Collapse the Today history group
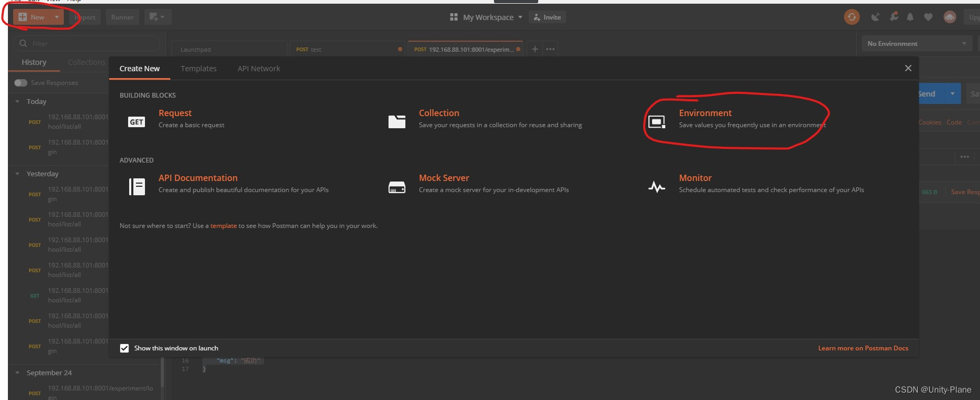 click(17, 101)
